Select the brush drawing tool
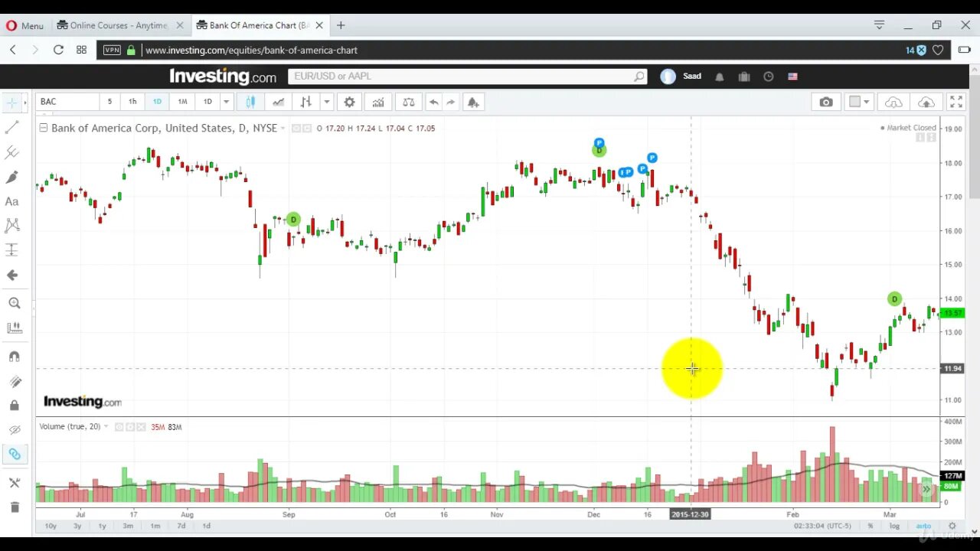The image size is (980, 551). [x=11, y=177]
